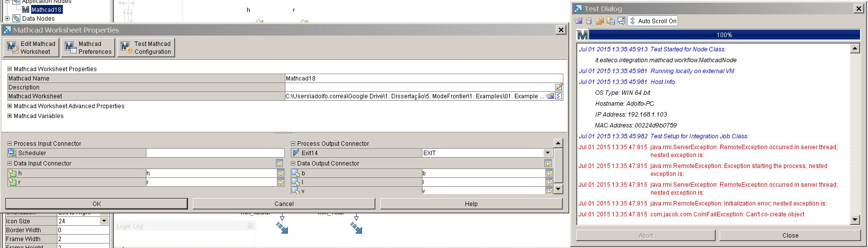Click Data Input Connector header icon
The image size is (868, 248).
pos(279,164)
